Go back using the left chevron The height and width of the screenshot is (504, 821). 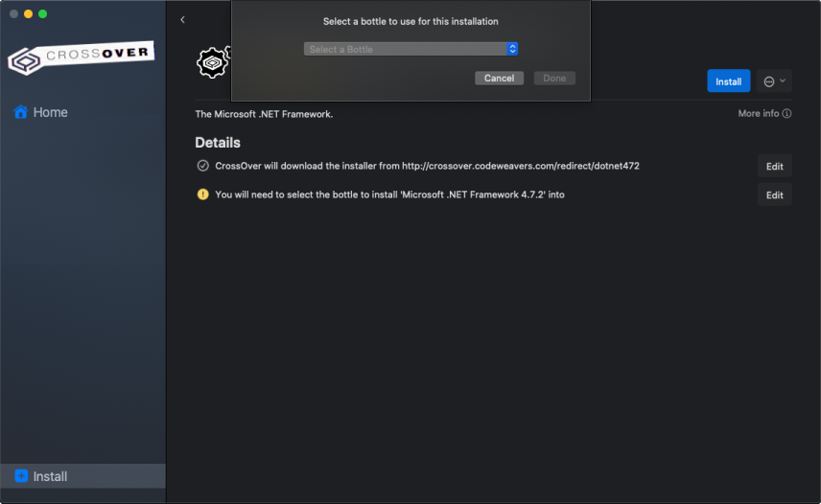point(182,20)
